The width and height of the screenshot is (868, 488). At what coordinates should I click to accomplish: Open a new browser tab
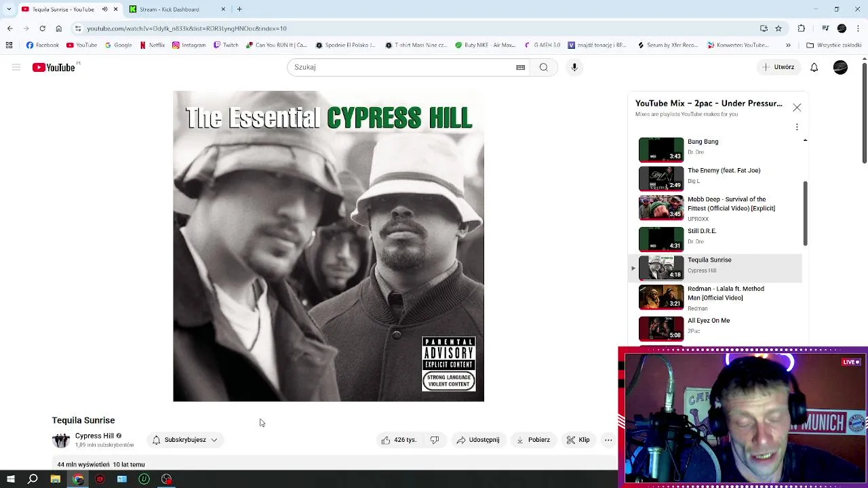point(239,9)
